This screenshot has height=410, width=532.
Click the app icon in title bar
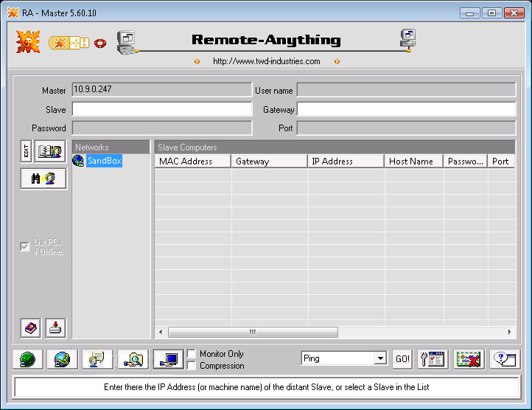coord(13,13)
